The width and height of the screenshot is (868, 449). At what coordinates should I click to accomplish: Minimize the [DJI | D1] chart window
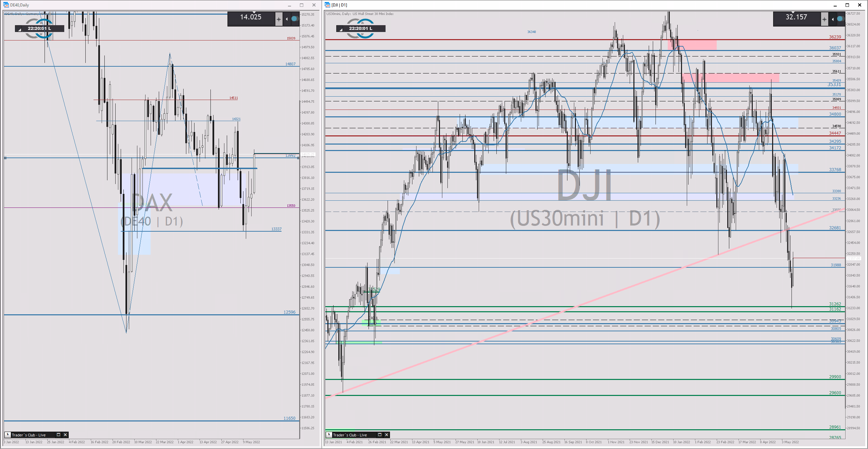835,5
